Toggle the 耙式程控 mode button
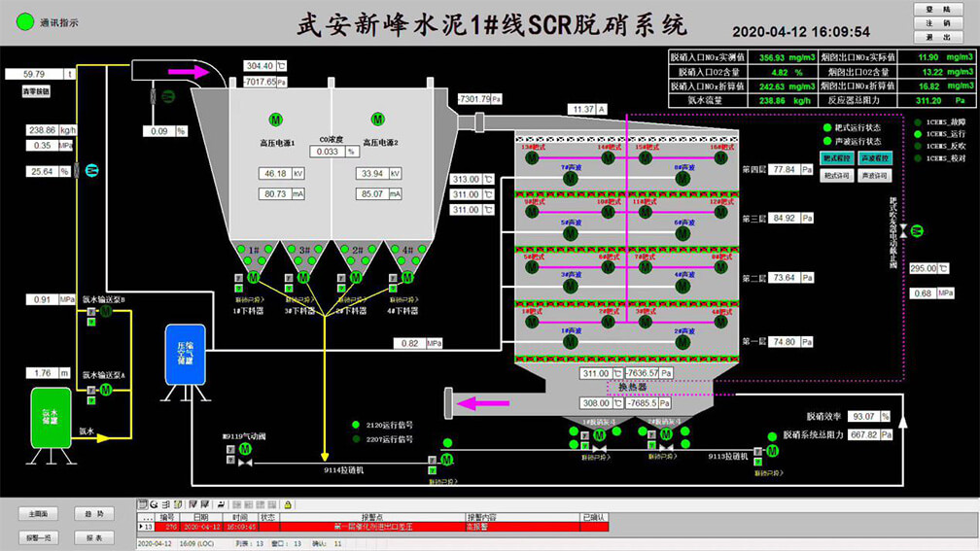The height and width of the screenshot is (551, 980). [x=837, y=157]
